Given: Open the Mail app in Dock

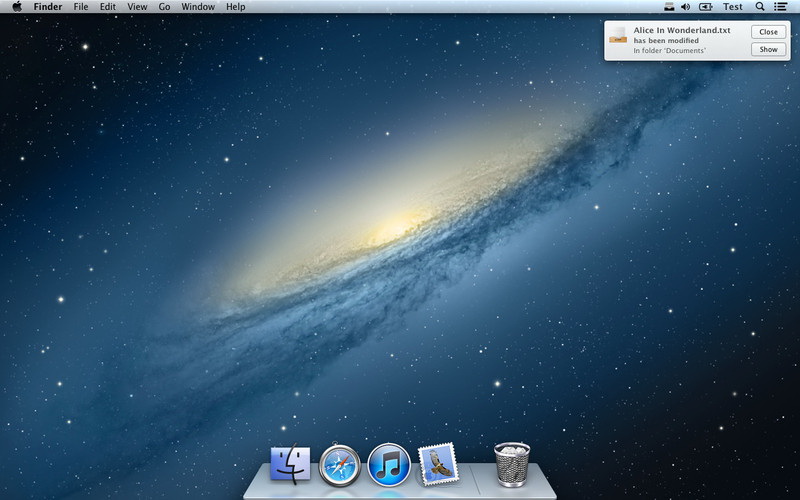Looking at the screenshot, I should pyautogui.click(x=438, y=465).
